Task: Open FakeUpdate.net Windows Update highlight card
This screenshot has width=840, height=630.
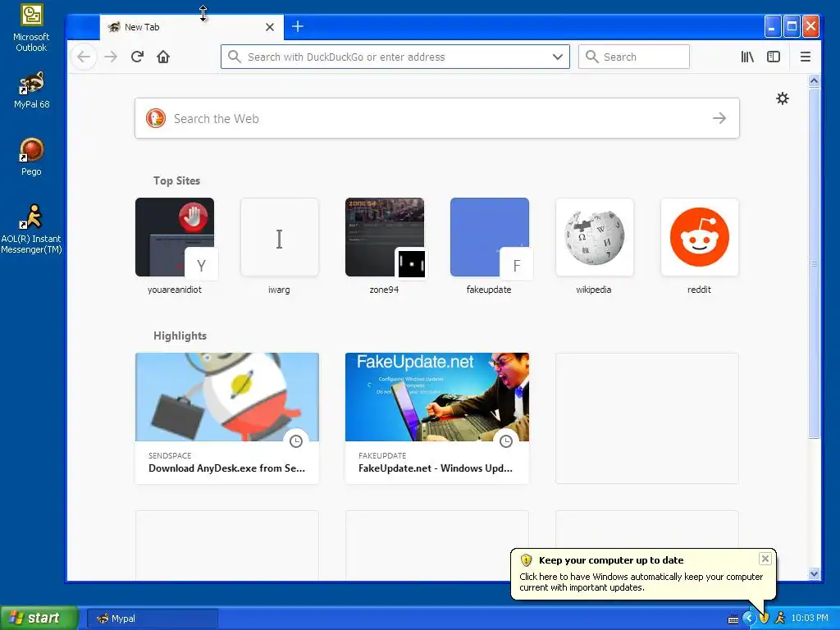Action: pyautogui.click(x=437, y=418)
